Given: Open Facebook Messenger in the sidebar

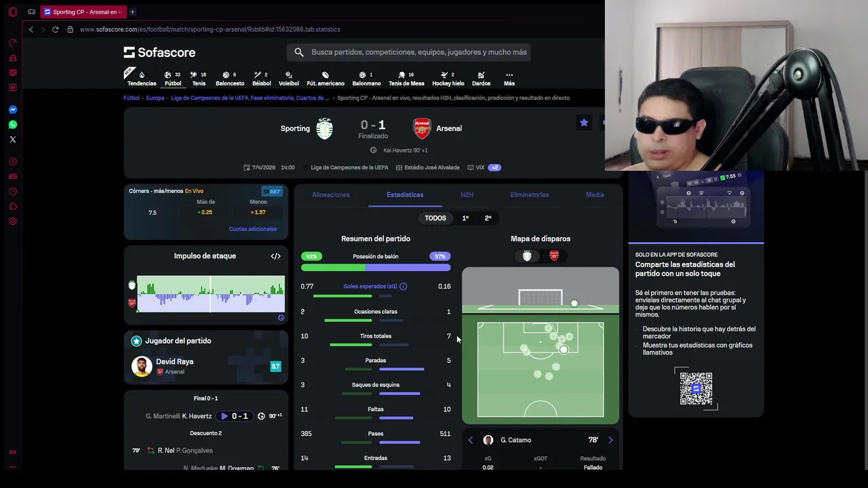Looking at the screenshot, I should pos(12,110).
